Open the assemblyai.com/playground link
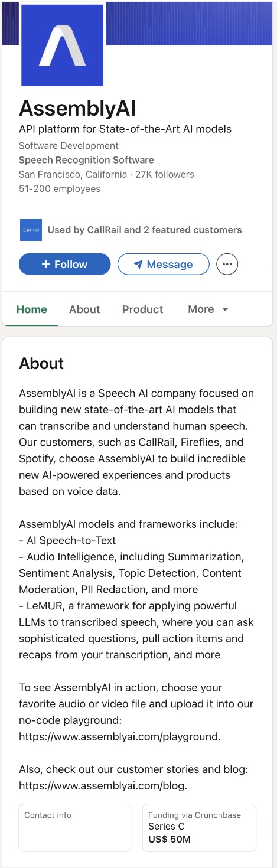 click(120, 736)
